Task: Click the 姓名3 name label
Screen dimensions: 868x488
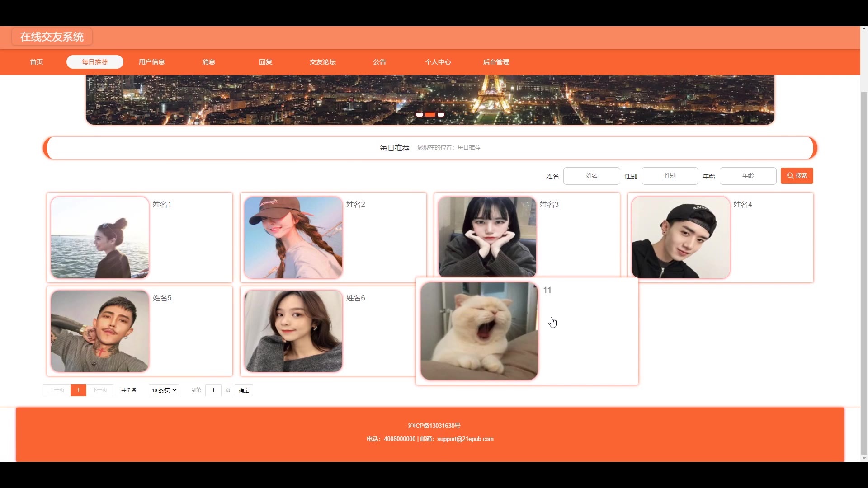Action: pyautogui.click(x=549, y=205)
